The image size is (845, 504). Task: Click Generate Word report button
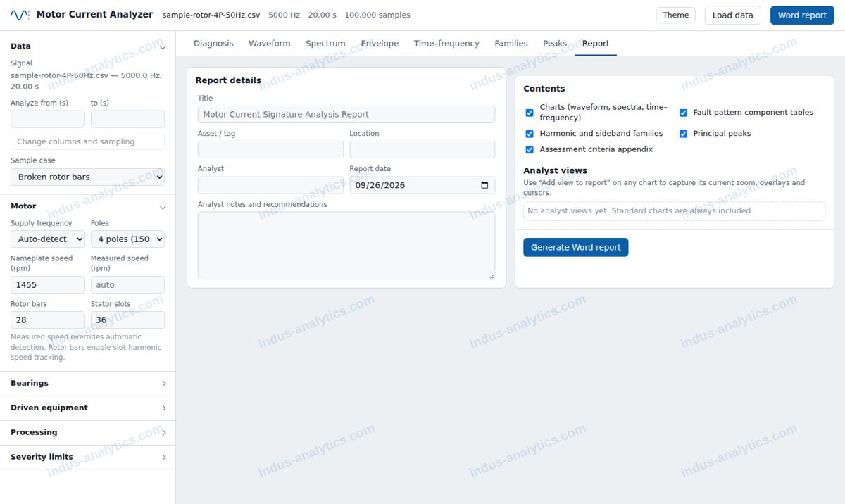coord(575,248)
